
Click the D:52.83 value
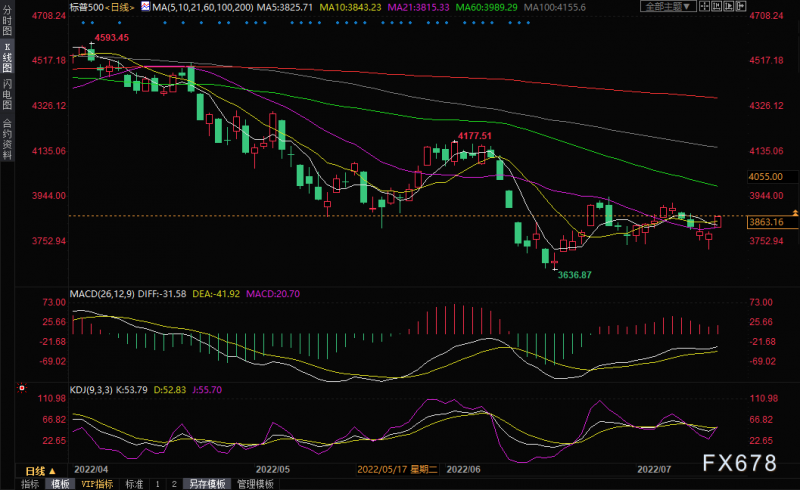tap(170, 389)
